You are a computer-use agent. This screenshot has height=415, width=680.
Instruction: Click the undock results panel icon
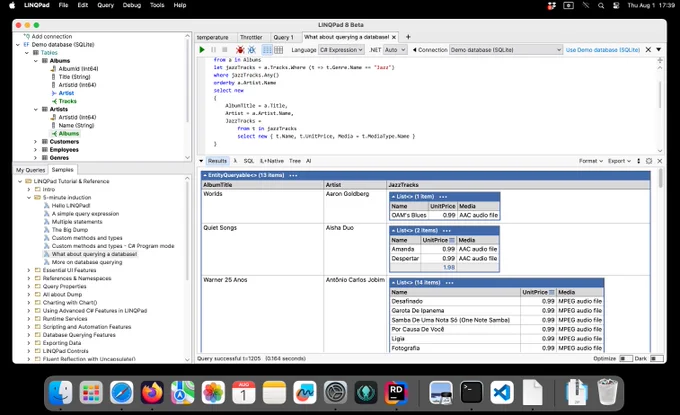(x=649, y=161)
